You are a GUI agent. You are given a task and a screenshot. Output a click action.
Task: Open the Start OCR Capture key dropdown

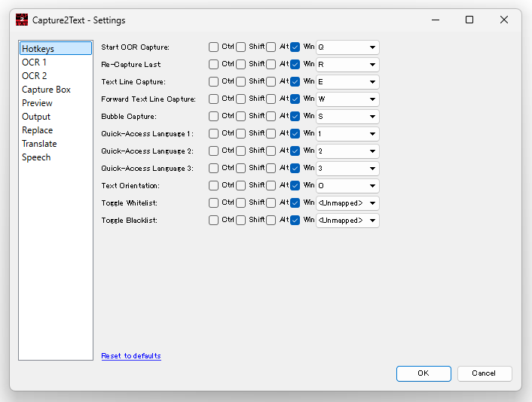(x=347, y=47)
